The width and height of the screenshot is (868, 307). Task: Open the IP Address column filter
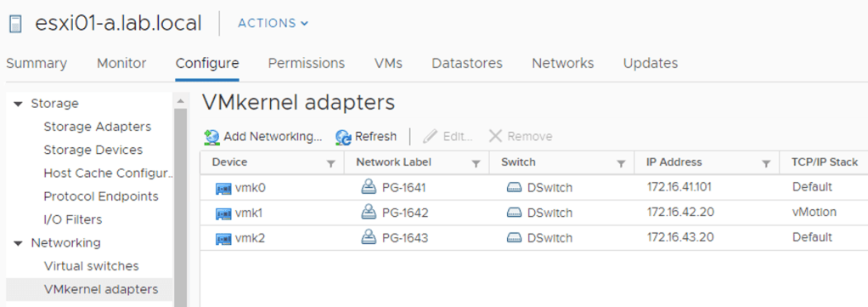766,163
